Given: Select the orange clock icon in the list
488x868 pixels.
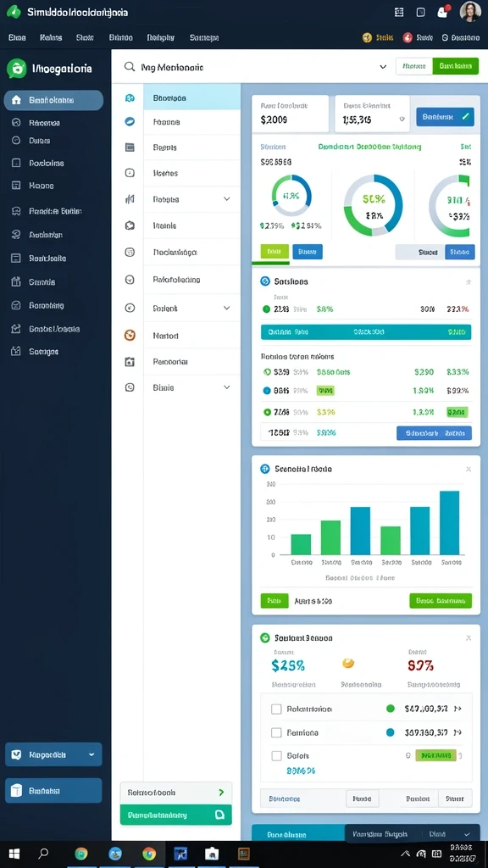Looking at the screenshot, I should point(130,335).
